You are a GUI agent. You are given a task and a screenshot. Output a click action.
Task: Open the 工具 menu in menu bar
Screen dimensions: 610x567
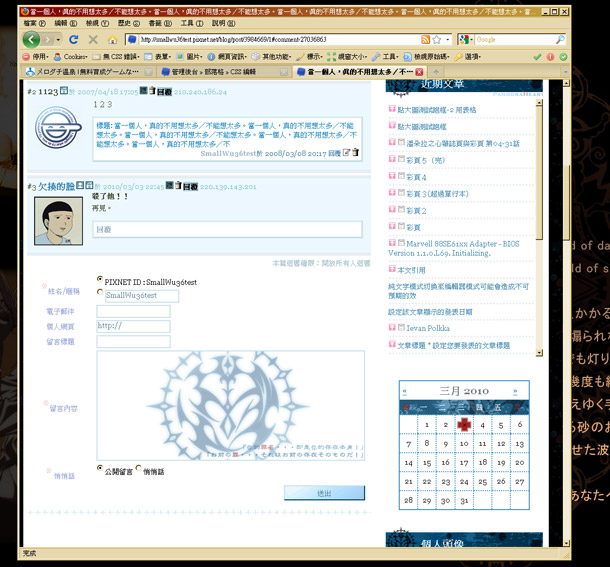(x=192, y=23)
